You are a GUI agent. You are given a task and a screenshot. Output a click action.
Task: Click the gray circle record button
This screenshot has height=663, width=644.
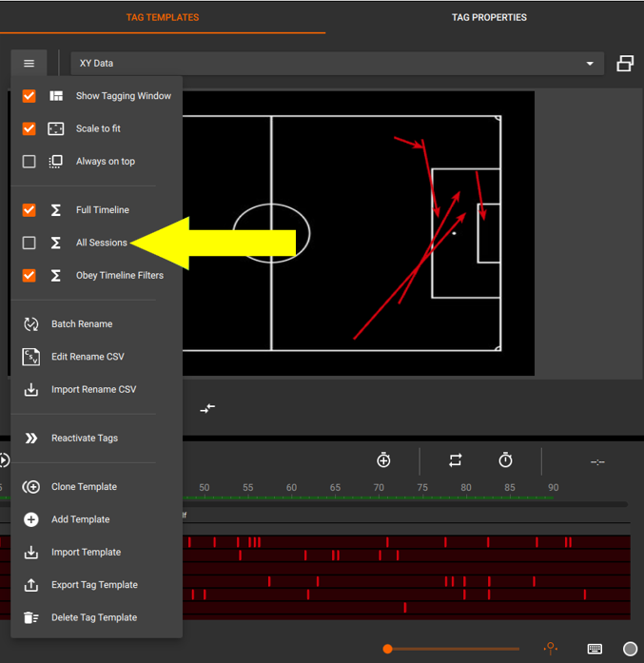tap(630, 649)
